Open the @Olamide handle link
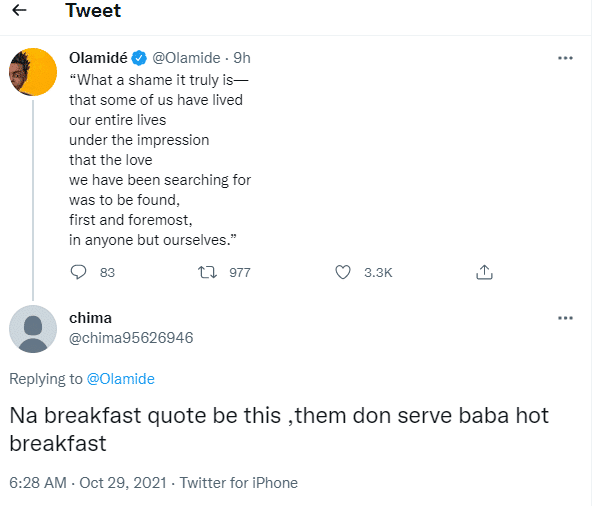 point(186,58)
